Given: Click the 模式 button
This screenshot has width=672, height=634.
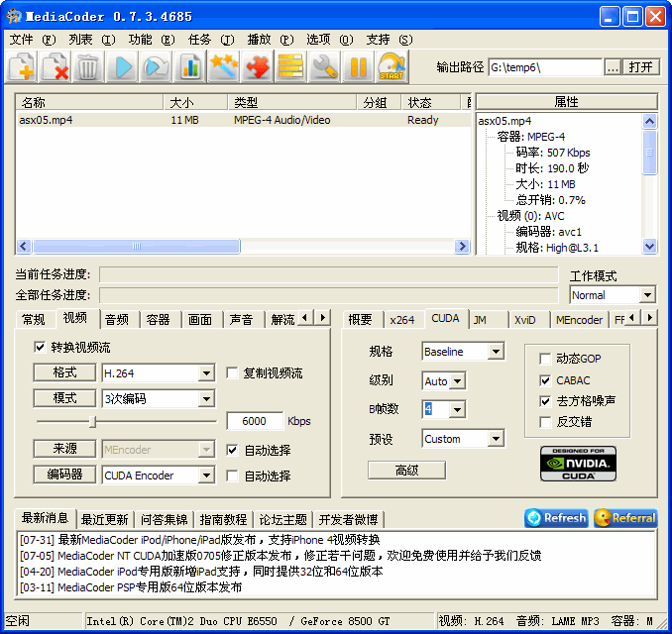Looking at the screenshot, I should coord(64,398).
